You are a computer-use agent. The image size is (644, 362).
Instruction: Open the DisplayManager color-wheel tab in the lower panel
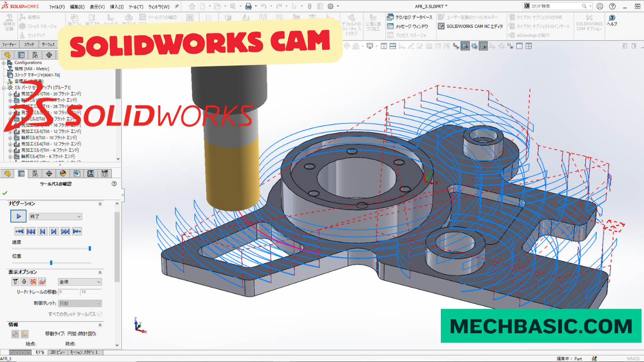(63, 173)
